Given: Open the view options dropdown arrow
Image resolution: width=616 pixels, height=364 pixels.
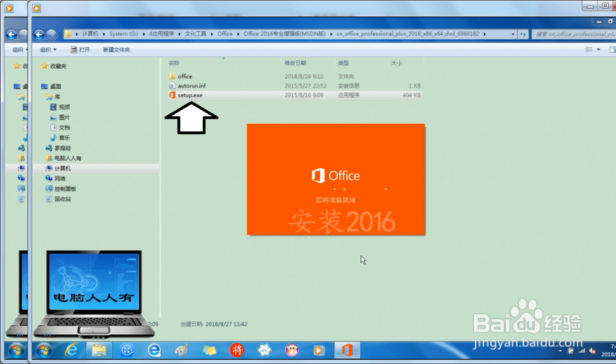Looking at the screenshot, I should 598,49.
